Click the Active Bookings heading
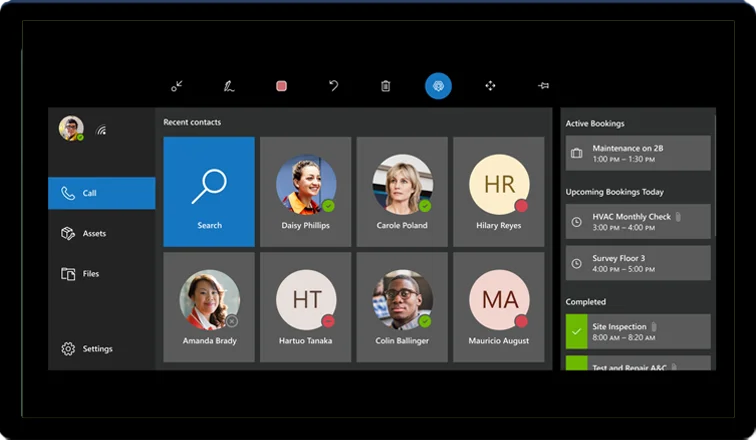 pyautogui.click(x=595, y=124)
